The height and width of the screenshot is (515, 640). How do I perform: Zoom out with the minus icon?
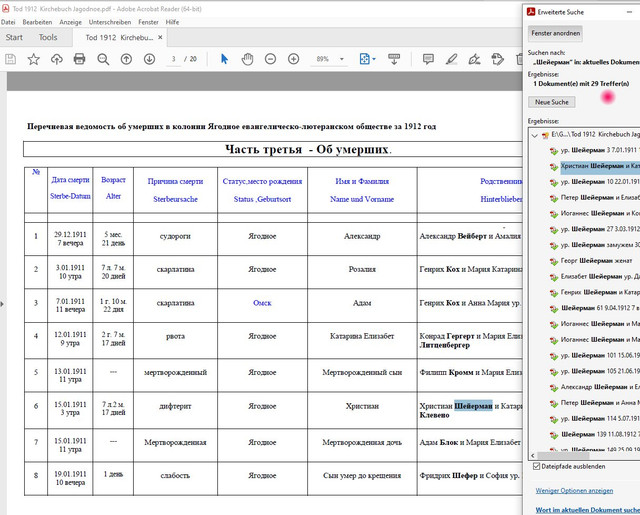coord(270,59)
